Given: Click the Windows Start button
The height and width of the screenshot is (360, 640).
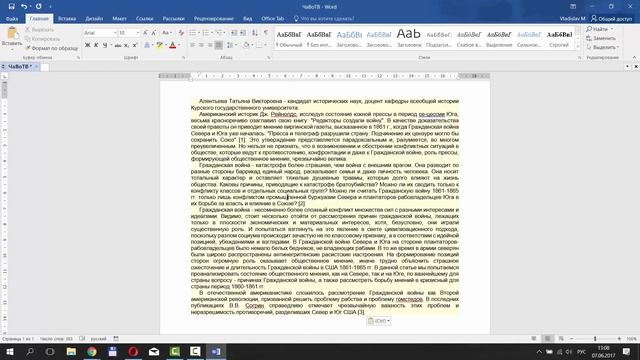Looking at the screenshot, I should [9, 351].
